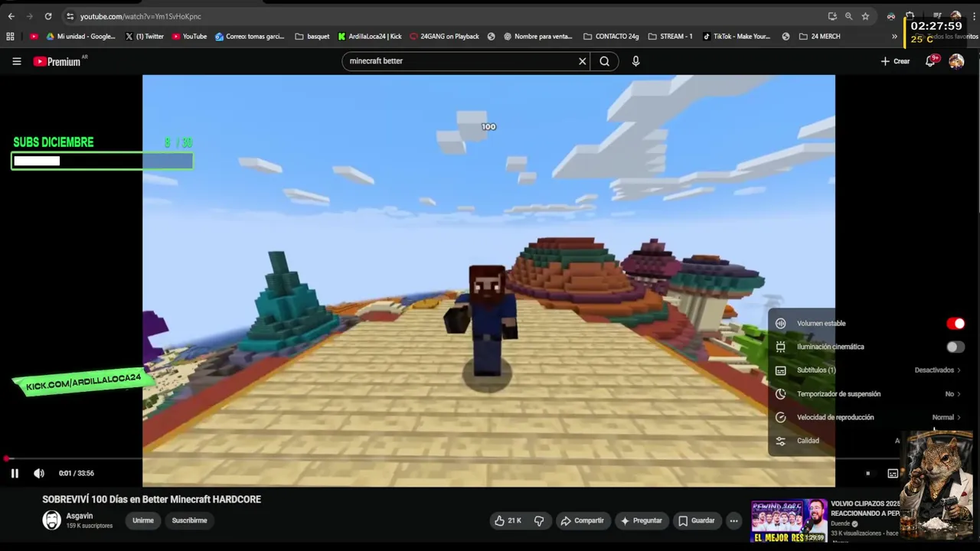Open more actions three-dot menu

[x=733, y=520]
